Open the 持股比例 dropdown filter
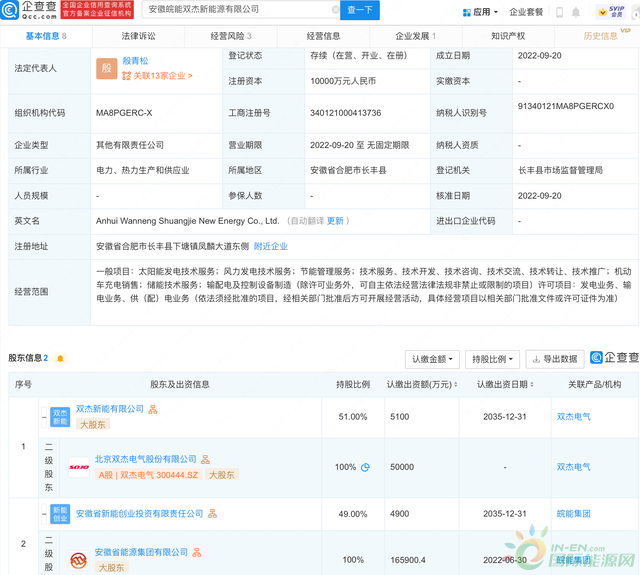Screen dimensions: 640x575 click(x=492, y=360)
